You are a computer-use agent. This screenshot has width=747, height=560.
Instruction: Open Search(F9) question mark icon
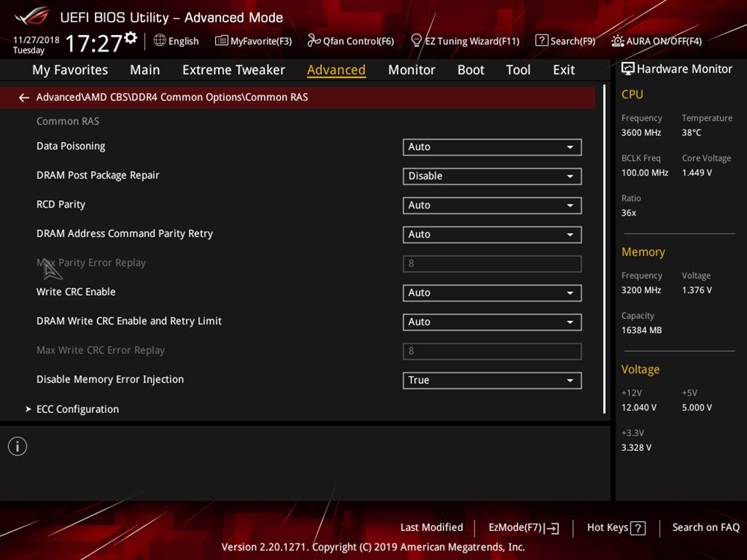[542, 40]
